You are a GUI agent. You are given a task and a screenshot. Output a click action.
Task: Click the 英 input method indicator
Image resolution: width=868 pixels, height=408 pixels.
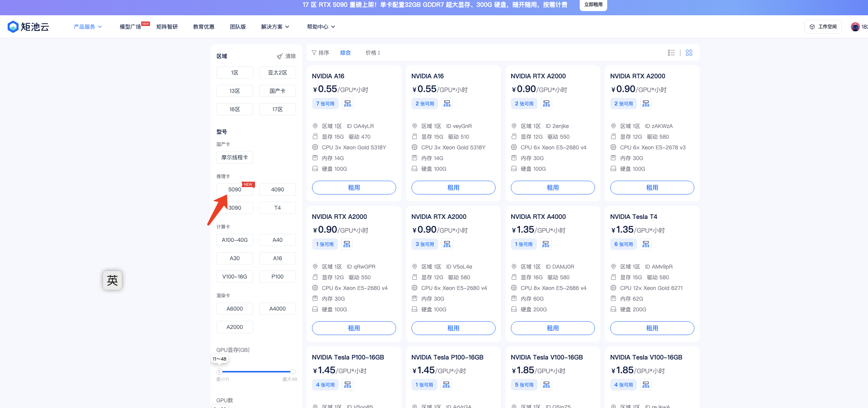tap(112, 280)
